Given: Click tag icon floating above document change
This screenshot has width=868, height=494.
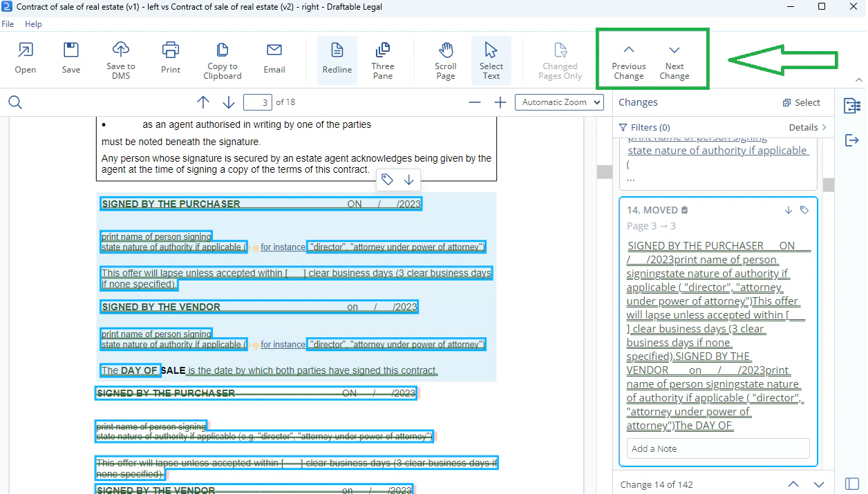Looking at the screenshot, I should pos(388,180).
